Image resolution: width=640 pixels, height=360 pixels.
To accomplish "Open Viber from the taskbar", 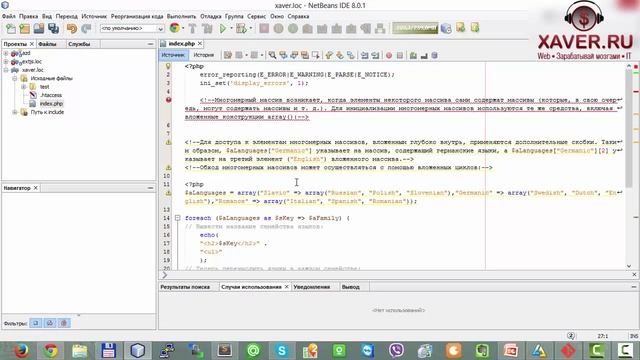I will [x=396, y=351].
